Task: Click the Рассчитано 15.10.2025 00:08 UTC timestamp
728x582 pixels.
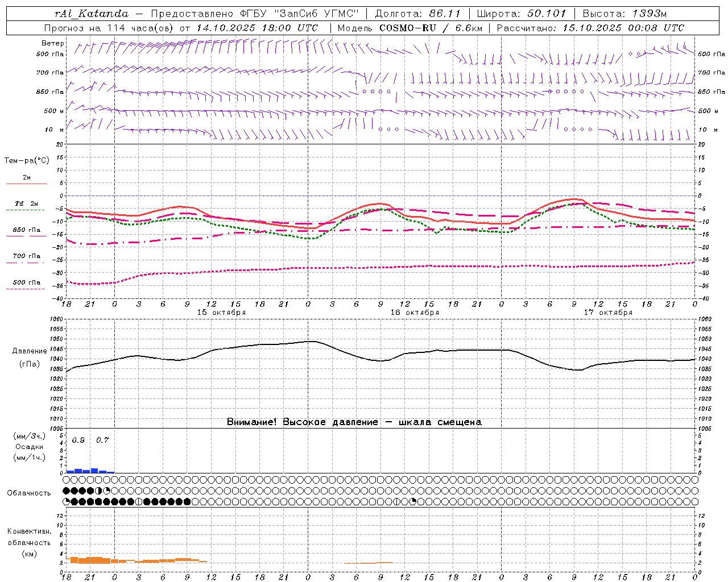Action: [590, 28]
